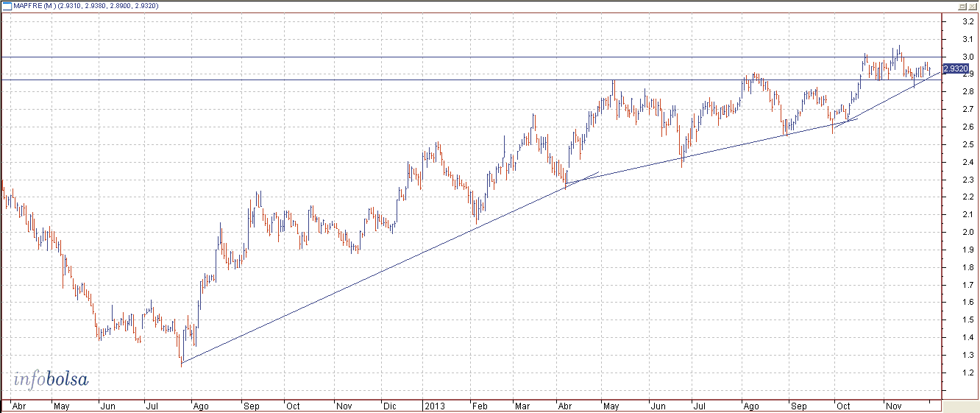Click the 2.8 price axis label

click(968, 92)
